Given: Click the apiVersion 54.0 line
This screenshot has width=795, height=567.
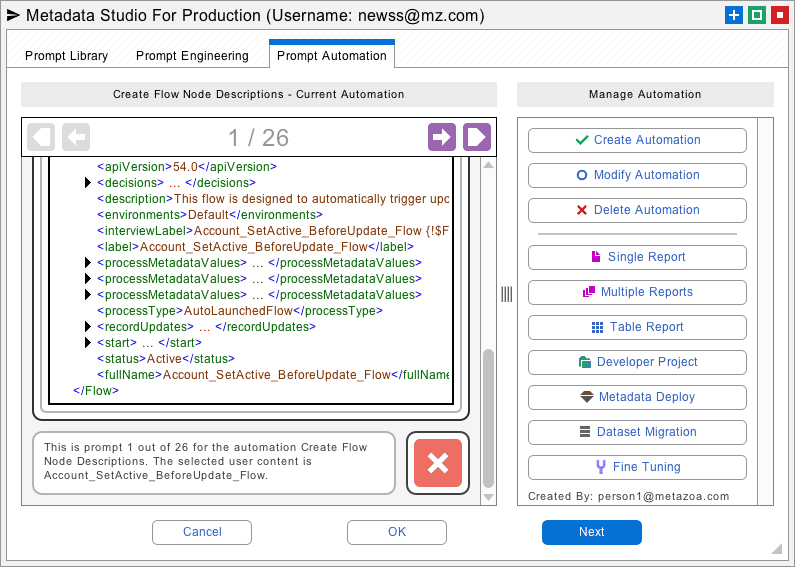Looking at the screenshot, I should click(x=187, y=167).
